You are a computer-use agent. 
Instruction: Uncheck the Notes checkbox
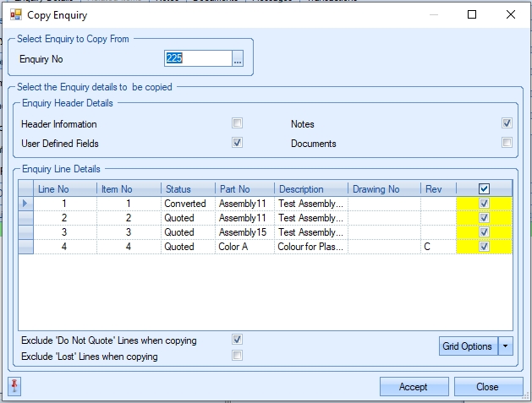[507, 123]
